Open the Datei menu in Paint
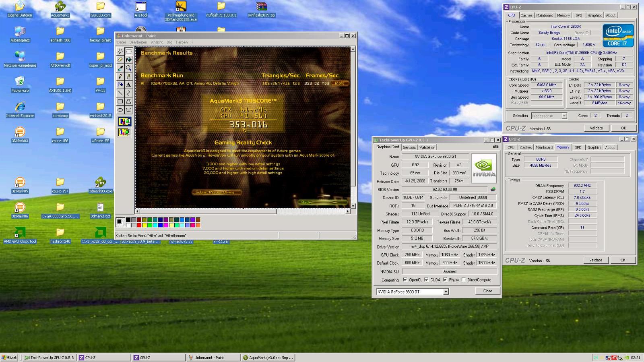 pyautogui.click(x=121, y=42)
